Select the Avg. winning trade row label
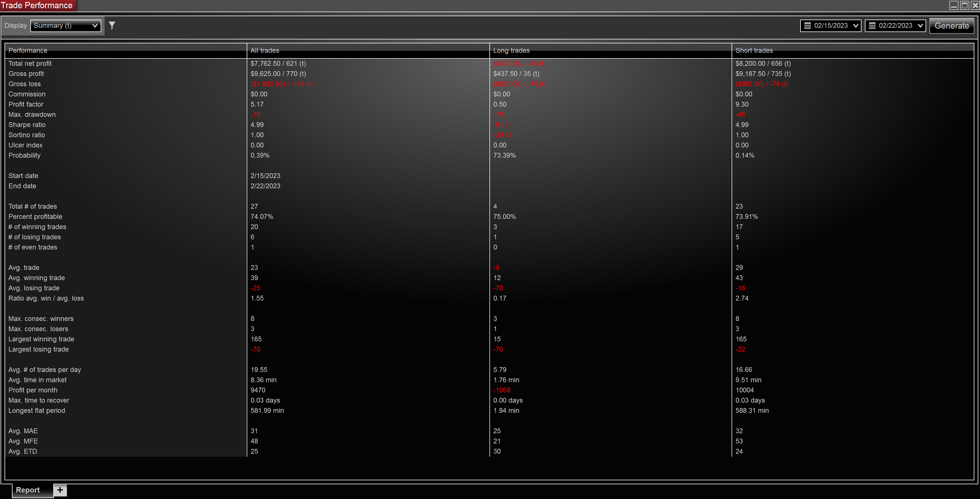Viewport: 980px width, 499px height. coord(37,278)
